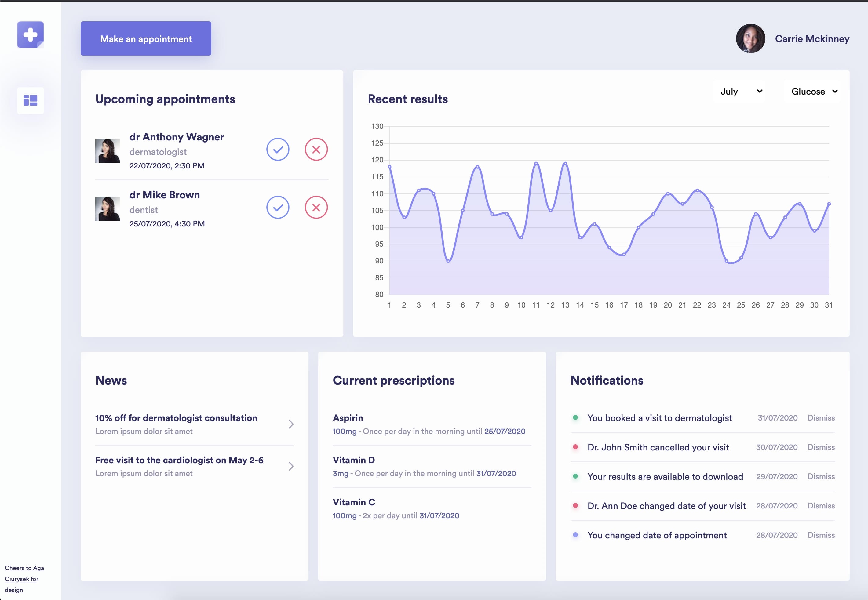The image size is (868, 600).
Task: Expand the dermatologist consultation news item
Action: (x=291, y=424)
